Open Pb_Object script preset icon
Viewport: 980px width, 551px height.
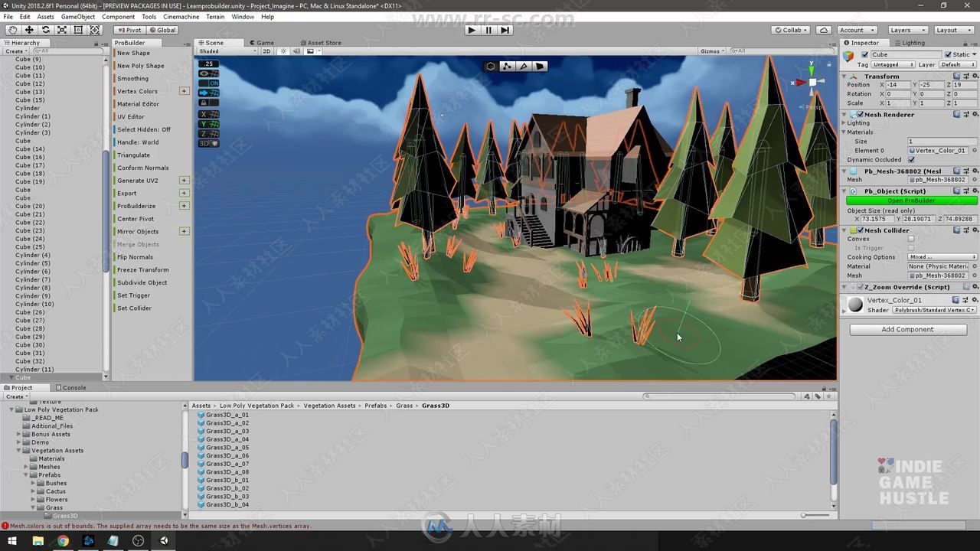pyautogui.click(x=965, y=191)
